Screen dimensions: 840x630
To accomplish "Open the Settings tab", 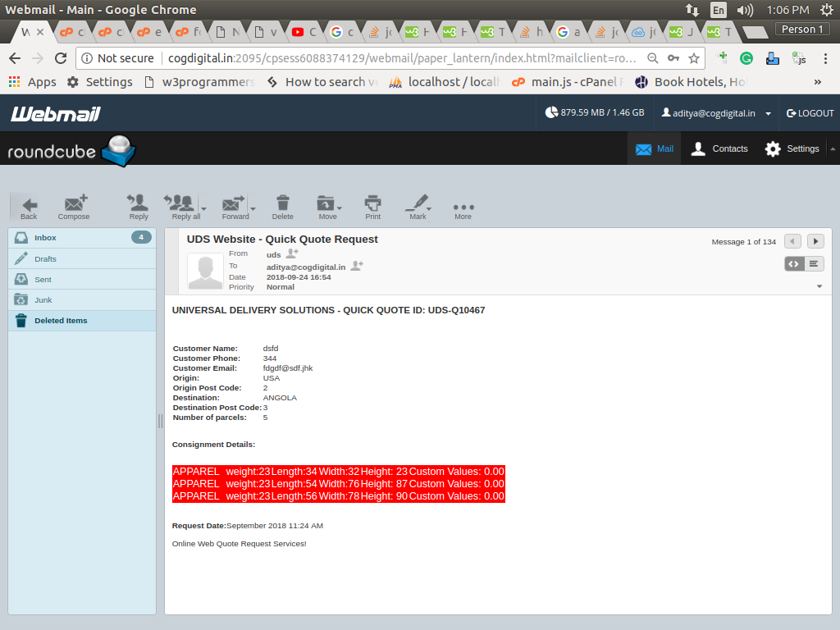I will tap(792, 148).
